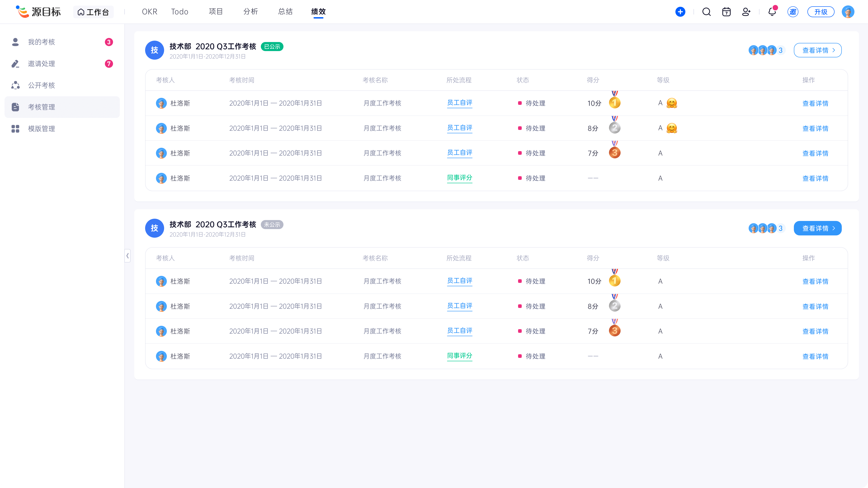Screen dimensions: 868x488
Task: Open search with the magnifier icon
Action: pos(706,12)
